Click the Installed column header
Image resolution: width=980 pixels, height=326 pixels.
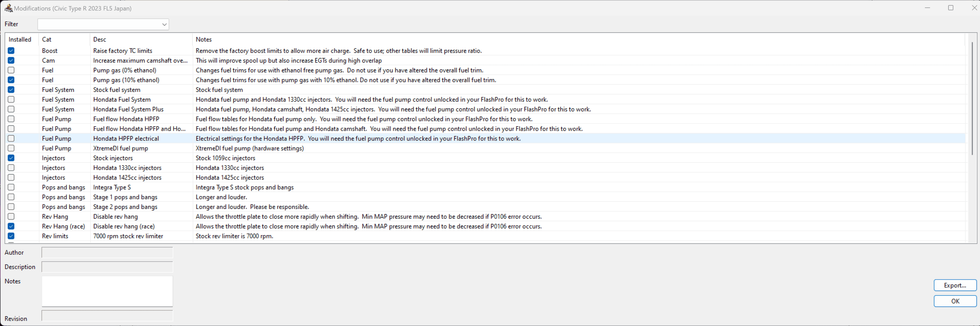pyautogui.click(x=20, y=39)
